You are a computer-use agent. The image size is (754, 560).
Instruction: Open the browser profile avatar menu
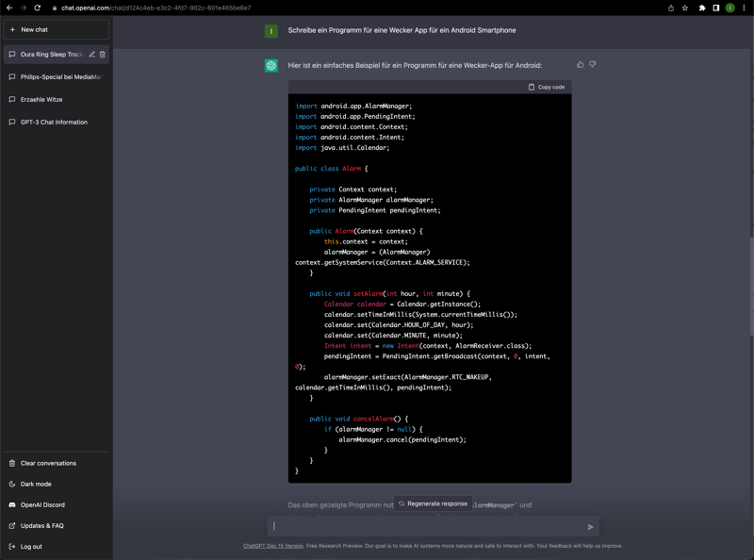pyautogui.click(x=729, y=8)
